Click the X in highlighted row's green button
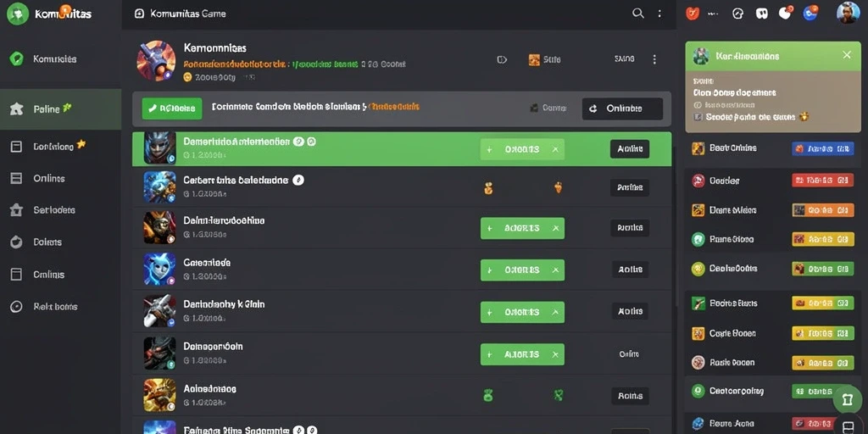Image resolution: width=868 pixels, height=434 pixels. click(x=555, y=149)
